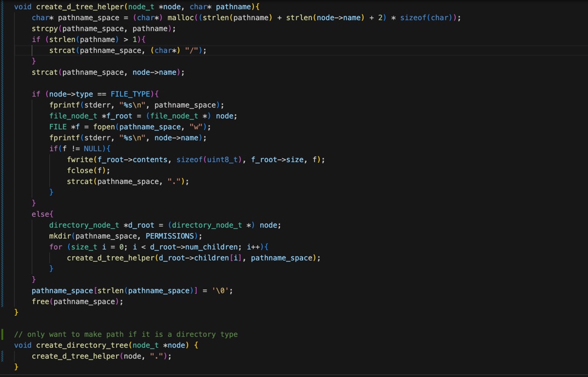Click the for keyword of the loop

coord(56,247)
